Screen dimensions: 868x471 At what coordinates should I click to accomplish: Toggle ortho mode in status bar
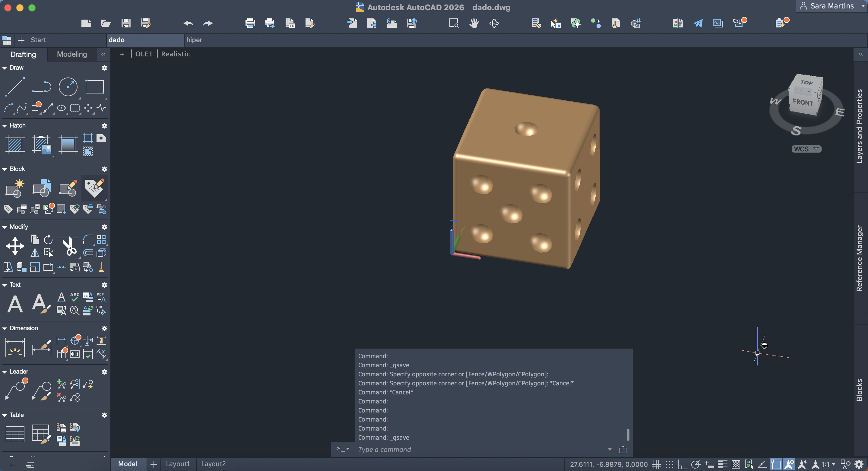point(682,464)
